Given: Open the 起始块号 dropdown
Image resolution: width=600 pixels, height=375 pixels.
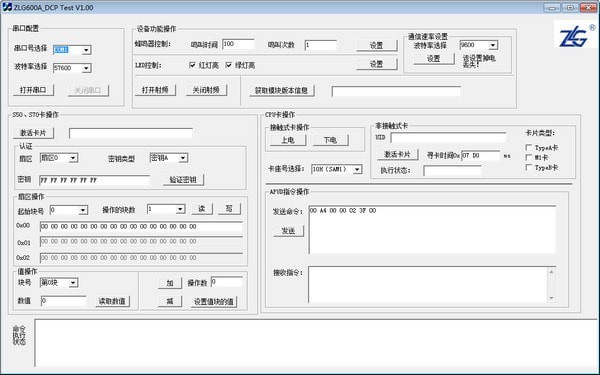Looking at the screenshot, I should point(83,210).
